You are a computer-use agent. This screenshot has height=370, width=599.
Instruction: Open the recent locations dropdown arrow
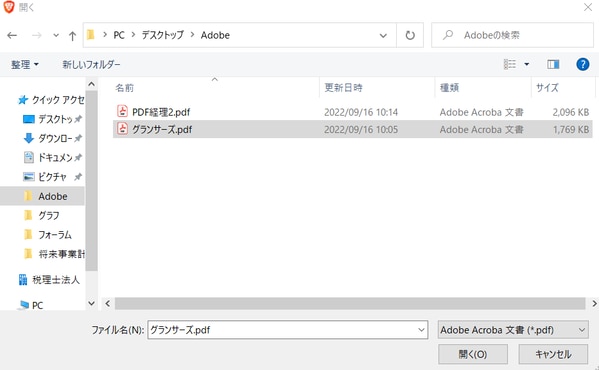pos(56,36)
